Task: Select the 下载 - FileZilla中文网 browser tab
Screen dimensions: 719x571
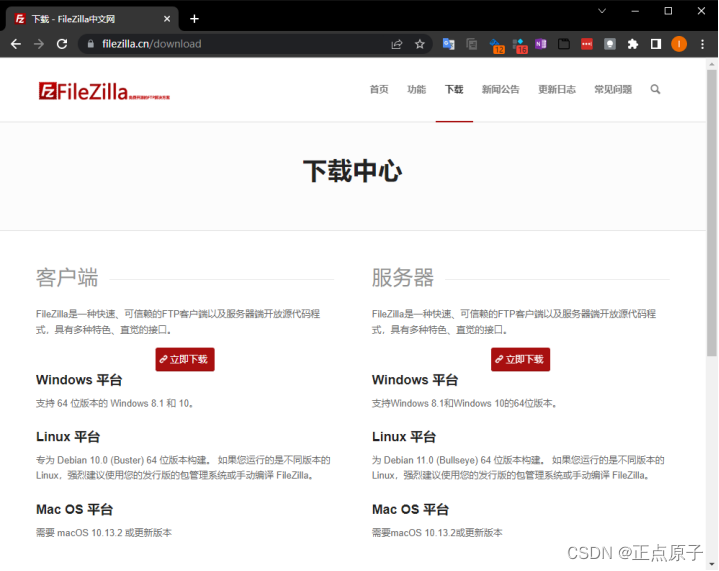Action: coord(92,19)
